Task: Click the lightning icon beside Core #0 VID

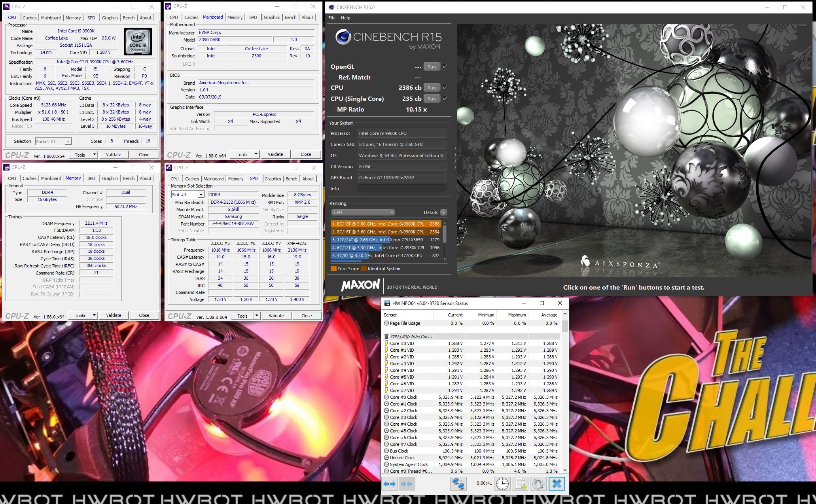Action: [x=386, y=343]
